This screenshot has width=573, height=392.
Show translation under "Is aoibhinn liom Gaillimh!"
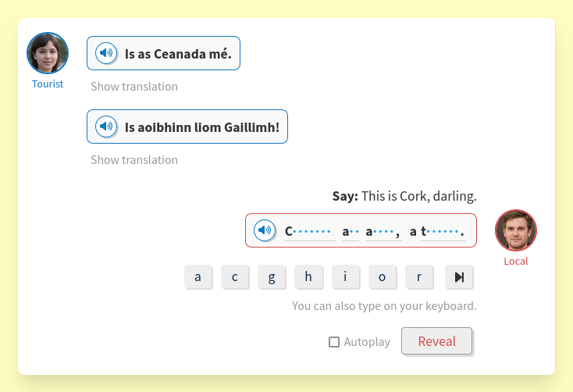coord(134,160)
